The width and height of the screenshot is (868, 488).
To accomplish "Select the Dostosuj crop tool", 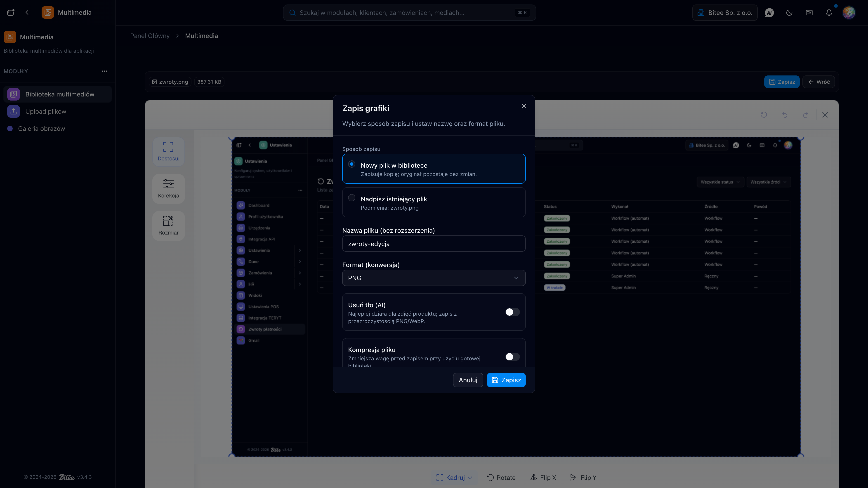I will (168, 152).
